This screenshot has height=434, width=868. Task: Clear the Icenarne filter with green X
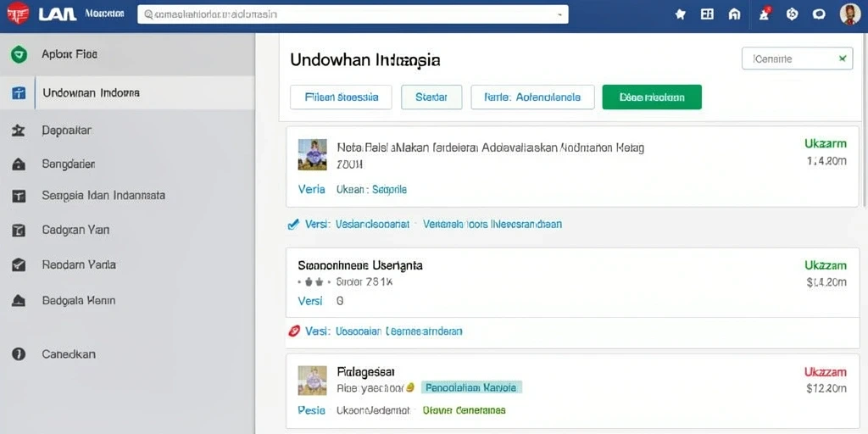(843, 58)
